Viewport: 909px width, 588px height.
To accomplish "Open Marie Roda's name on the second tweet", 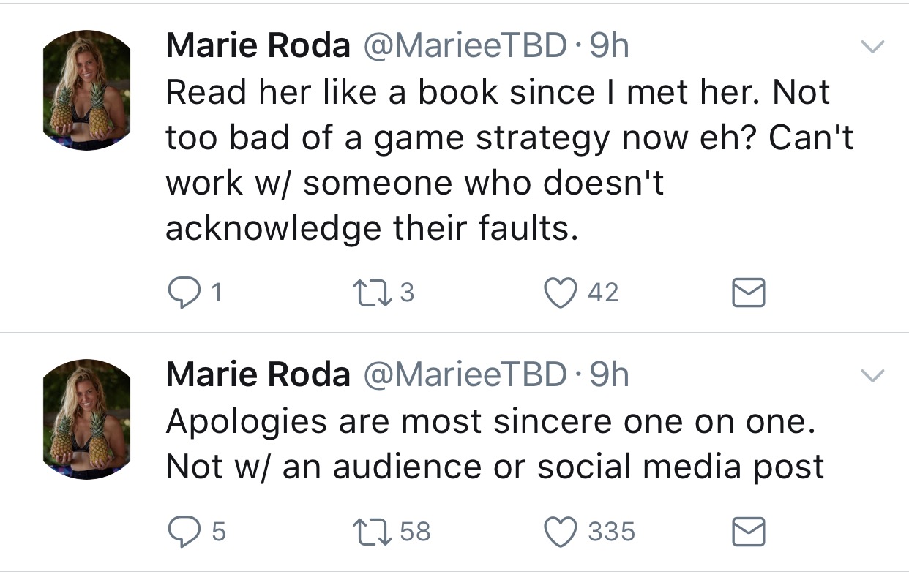I will [258, 375].
